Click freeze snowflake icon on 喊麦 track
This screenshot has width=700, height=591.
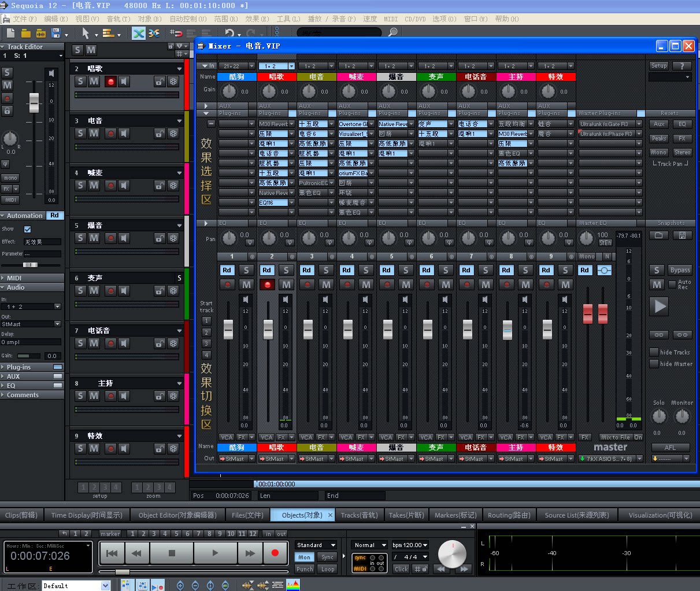173,186
